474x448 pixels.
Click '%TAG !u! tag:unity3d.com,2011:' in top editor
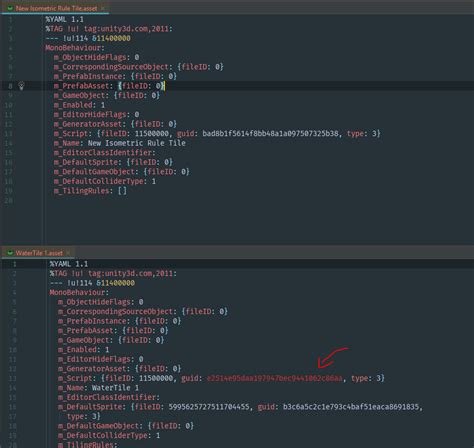tap(109, 29)
